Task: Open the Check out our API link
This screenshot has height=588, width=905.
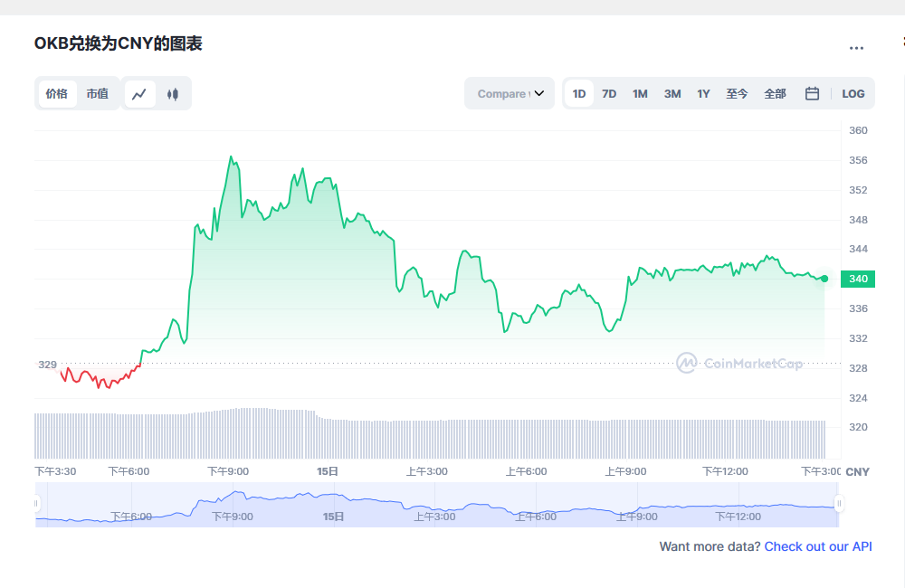Action: [x=818, y=546]
